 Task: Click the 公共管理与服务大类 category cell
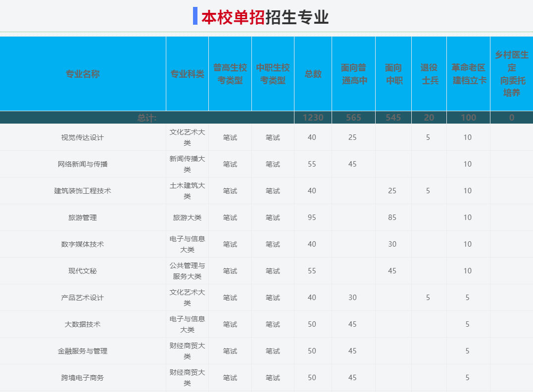point(187,271)
